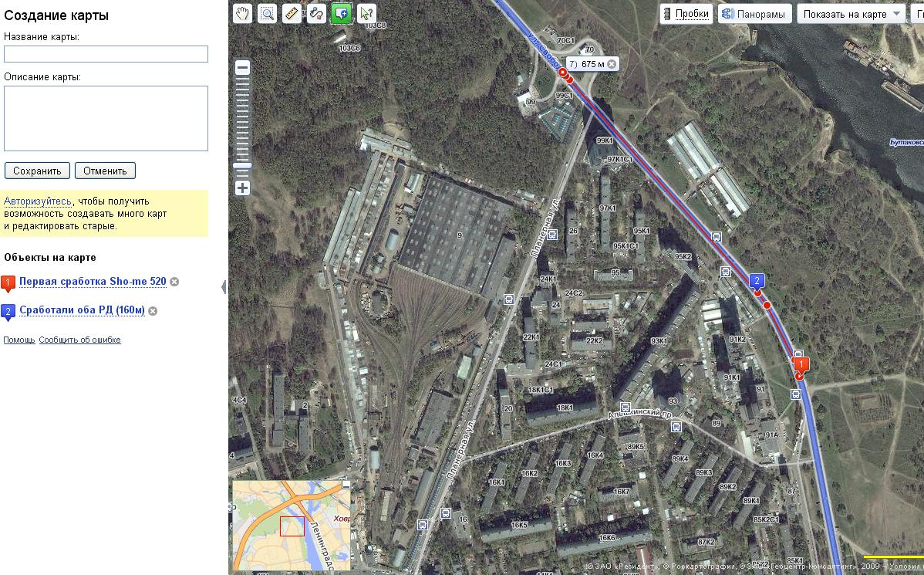Zoom out with the minus button
The width and height of the screenshot is (924, 575).
242,67
